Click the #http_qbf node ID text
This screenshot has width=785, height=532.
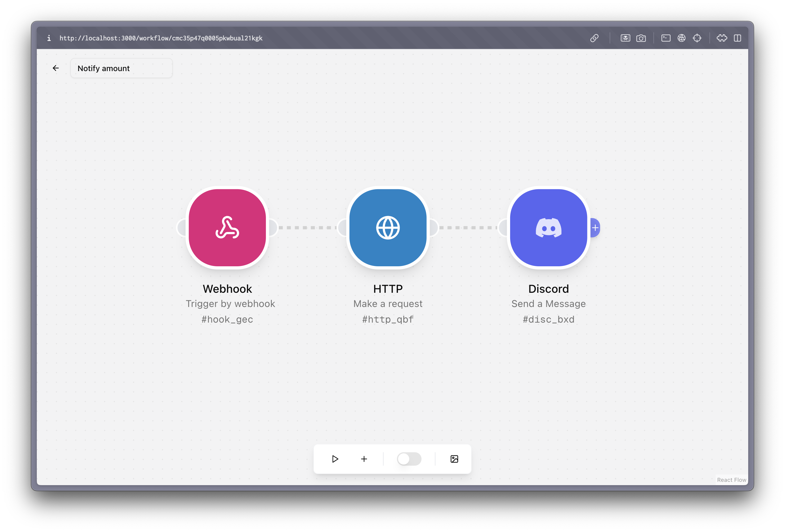coord(388,319)
